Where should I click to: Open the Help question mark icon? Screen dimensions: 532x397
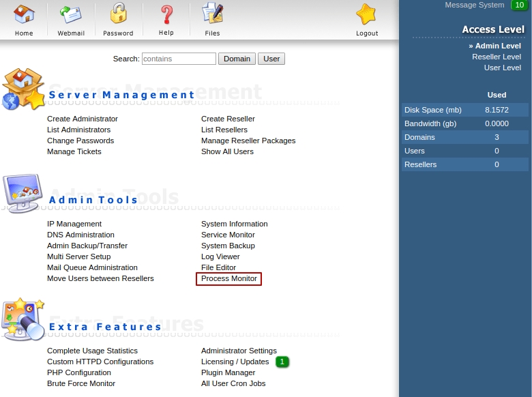click(166, 14)
